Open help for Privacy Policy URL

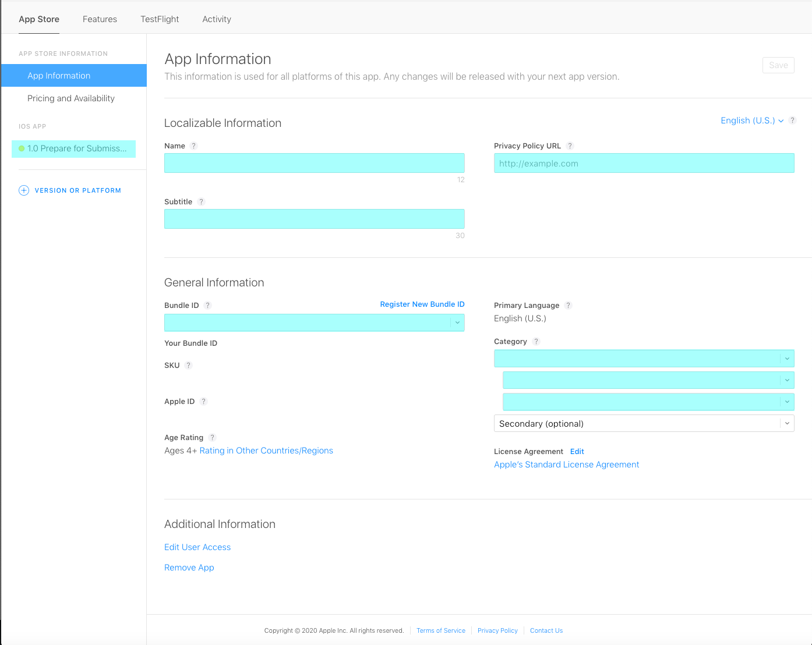pyautogui.click(x=570, y=146)
